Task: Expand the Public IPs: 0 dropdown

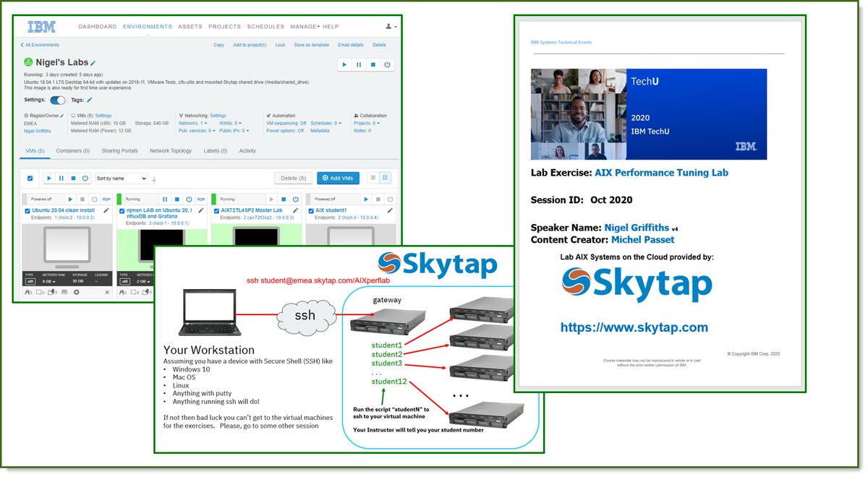Action: tap(234, 131)
